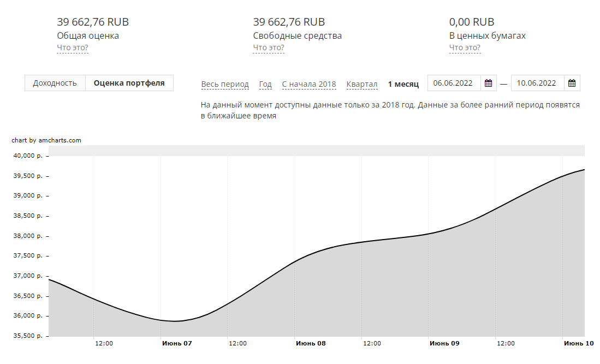Select the Квартал period filter
This screenshot has height=364, width=600.
[362, 84]
